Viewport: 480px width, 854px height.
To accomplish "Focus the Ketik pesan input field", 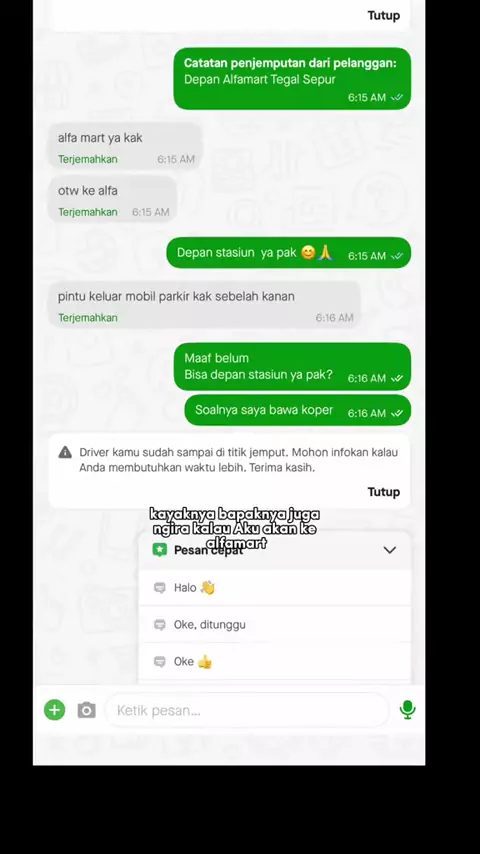I will click(x=247, y=710).
